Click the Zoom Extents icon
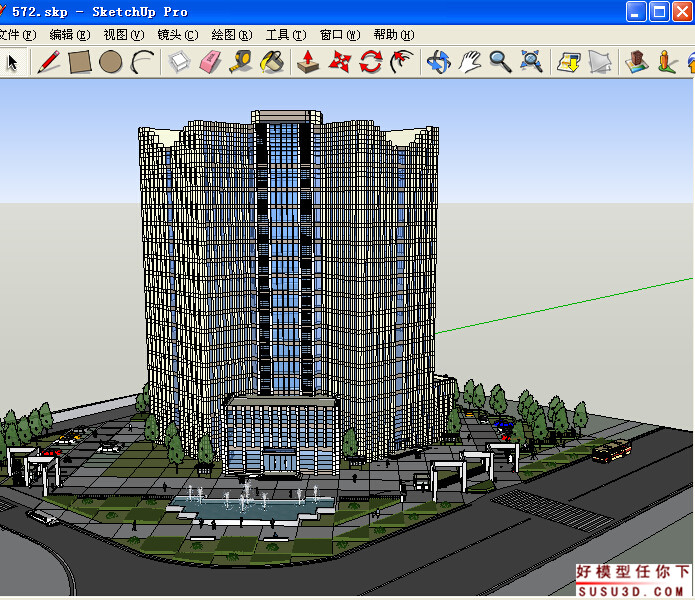This screenshot has height=600, width=695. [x=531, y=62]
